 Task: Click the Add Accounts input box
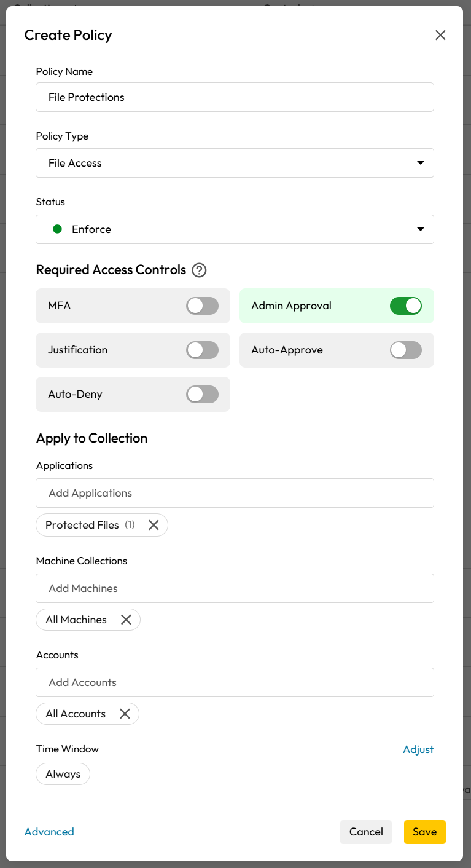[235, 682]
